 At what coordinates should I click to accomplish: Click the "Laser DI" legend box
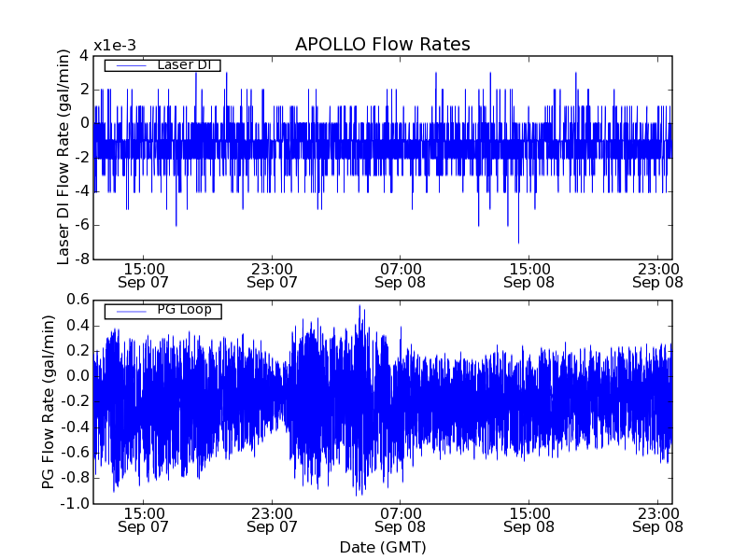pyautogui.click(x=162, y=64)
